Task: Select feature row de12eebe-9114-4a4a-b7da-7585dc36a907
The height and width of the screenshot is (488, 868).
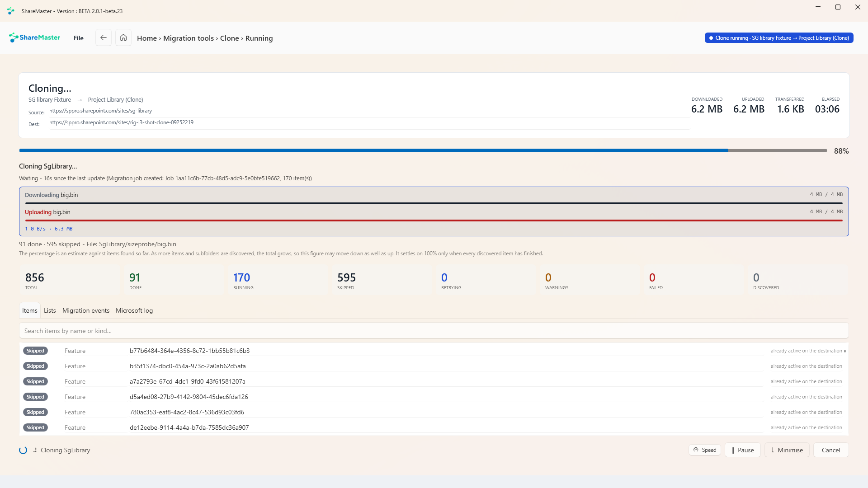Action: [x=433, y=427]
